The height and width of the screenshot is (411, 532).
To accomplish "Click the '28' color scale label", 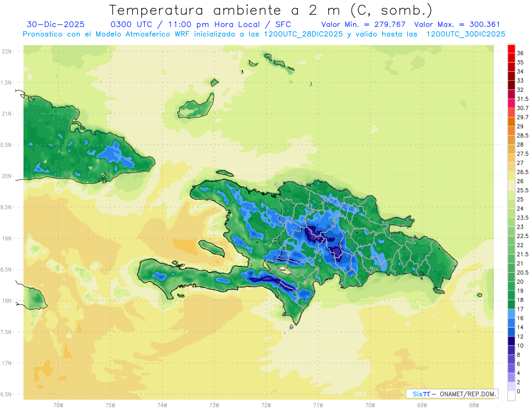I will 520,145.
